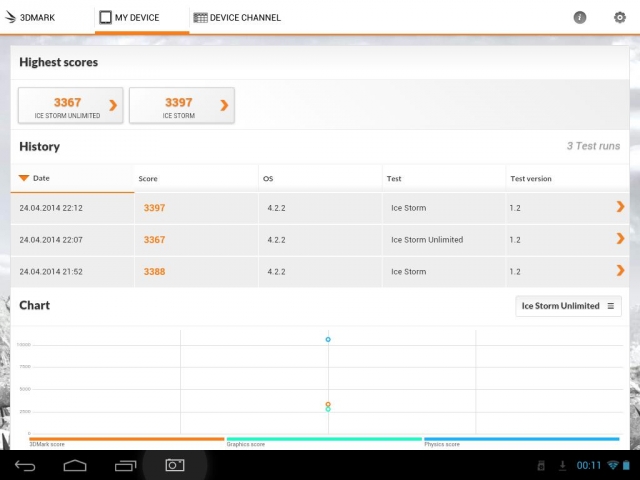Open details arrow for 22:12 Ice Storm run
Viewport: 640px width, 480px height.
click(620, 207)
